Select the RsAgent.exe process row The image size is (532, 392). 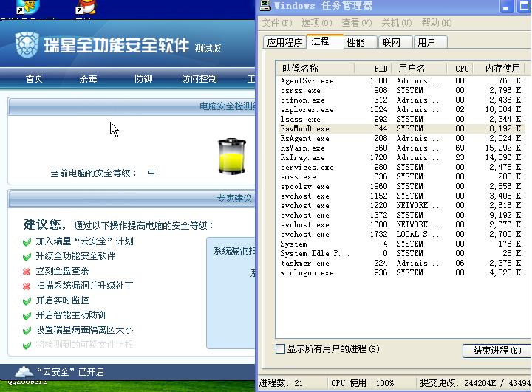pyautogui.click(x=400, y=138)
